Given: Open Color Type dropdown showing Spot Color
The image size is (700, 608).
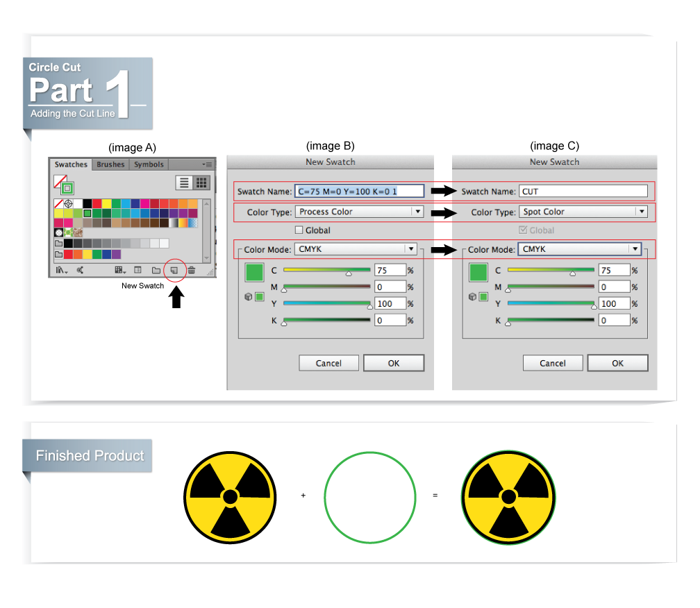Looking at the screenshot, I should click(x=583, y=212).
